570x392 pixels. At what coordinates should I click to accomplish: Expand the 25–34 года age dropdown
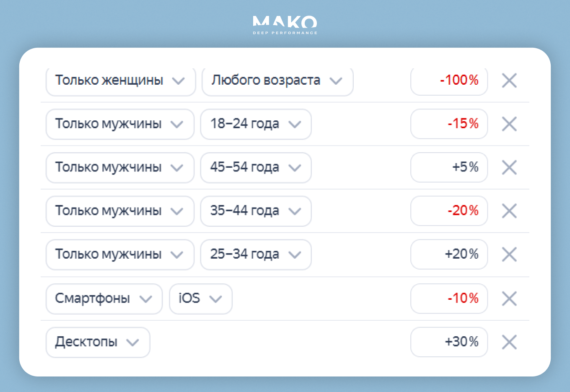(x=256, y=254)
